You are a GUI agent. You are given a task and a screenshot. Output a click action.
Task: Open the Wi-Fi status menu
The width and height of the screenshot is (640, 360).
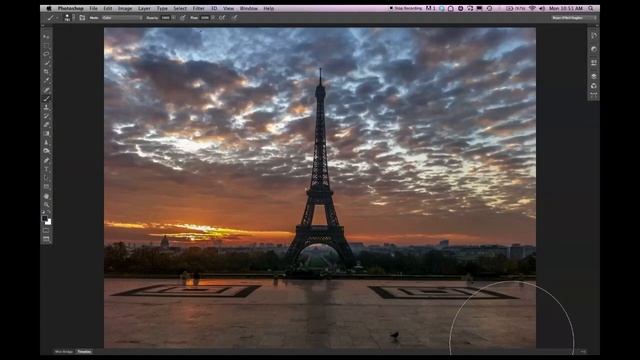[x=532, y=8]
